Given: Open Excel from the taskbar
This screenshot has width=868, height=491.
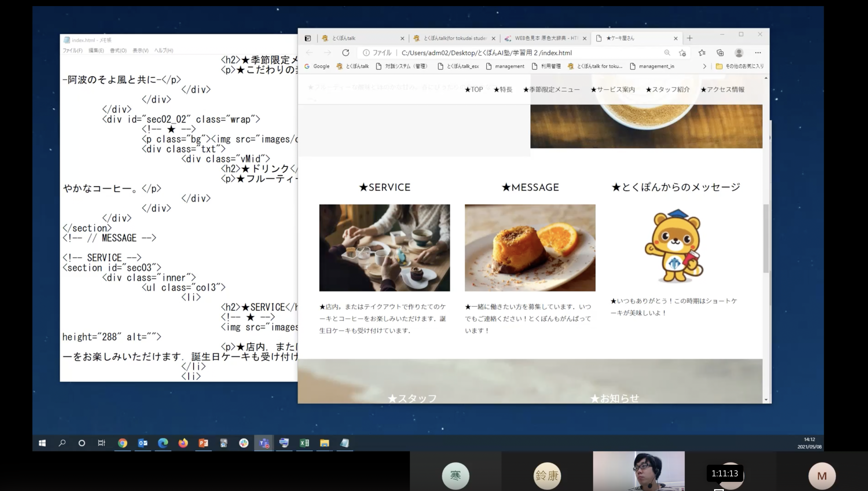Looking at the screenshot, I should point(304,443).
